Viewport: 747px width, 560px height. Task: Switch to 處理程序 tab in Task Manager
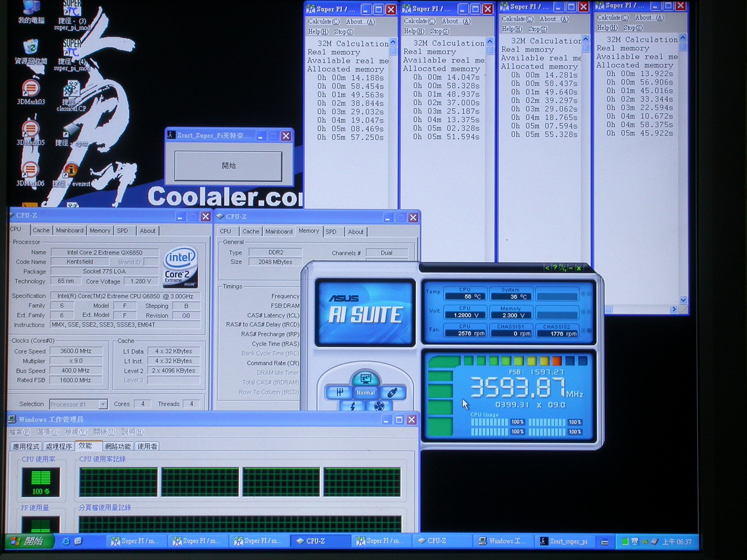coord(59,446)
